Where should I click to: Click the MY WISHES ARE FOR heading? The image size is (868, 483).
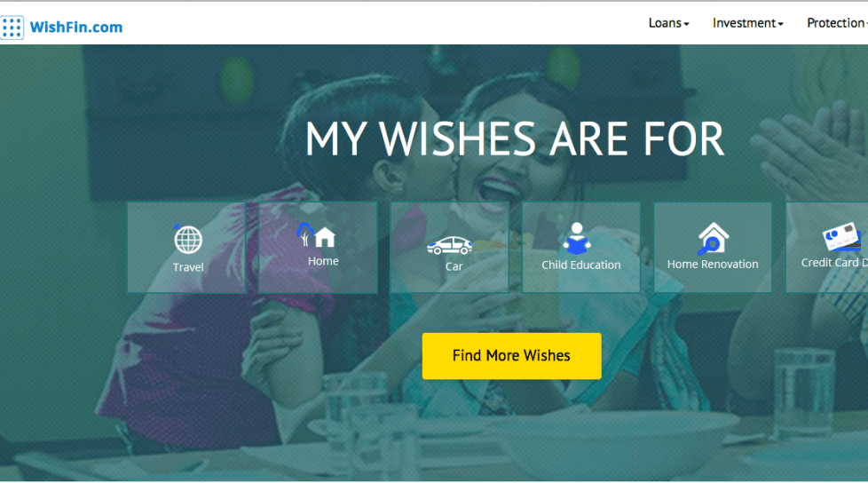(x=515, y=139)
